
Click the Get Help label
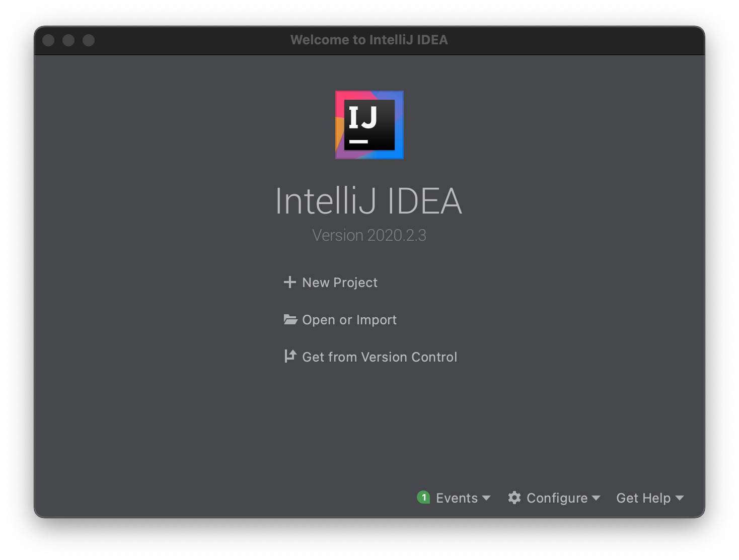[643, 498]
